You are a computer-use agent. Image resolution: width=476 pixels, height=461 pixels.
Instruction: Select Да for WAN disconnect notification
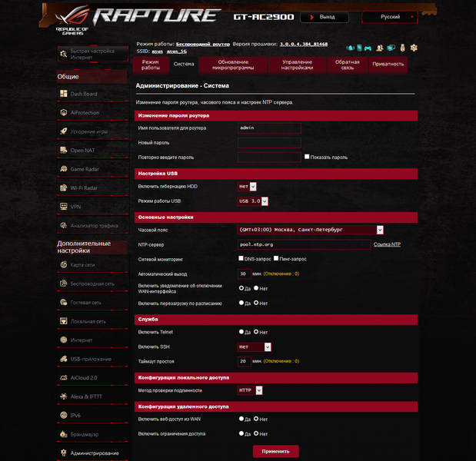[x=241, y=288]
